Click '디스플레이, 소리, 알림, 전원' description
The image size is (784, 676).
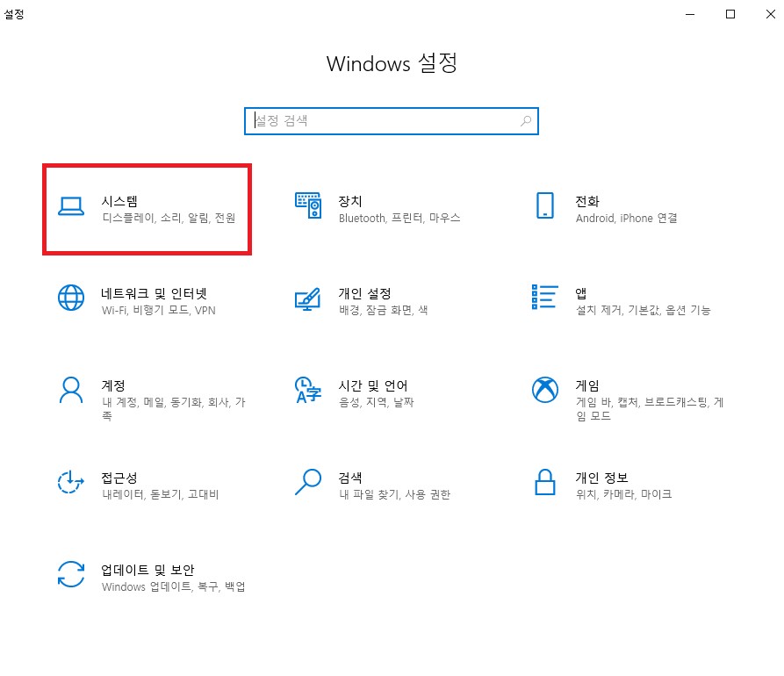(169, 218)
